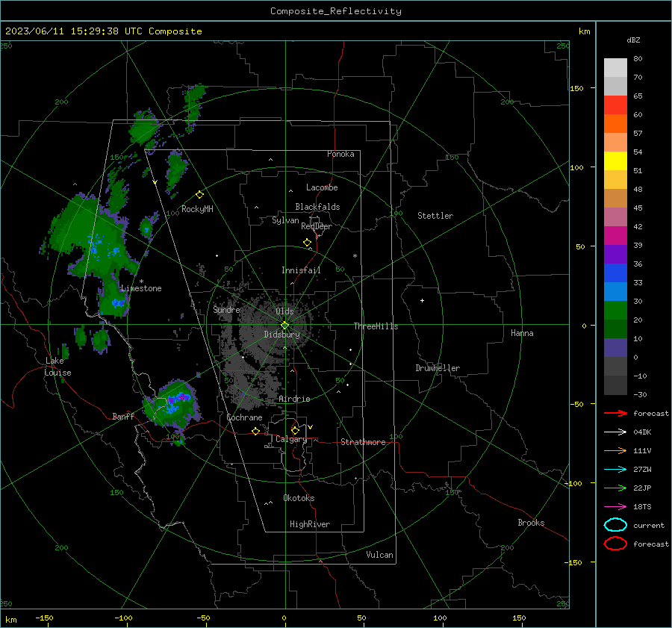
Task: Click the light gray 70-80 dBZ swatch
Action: 615,68
